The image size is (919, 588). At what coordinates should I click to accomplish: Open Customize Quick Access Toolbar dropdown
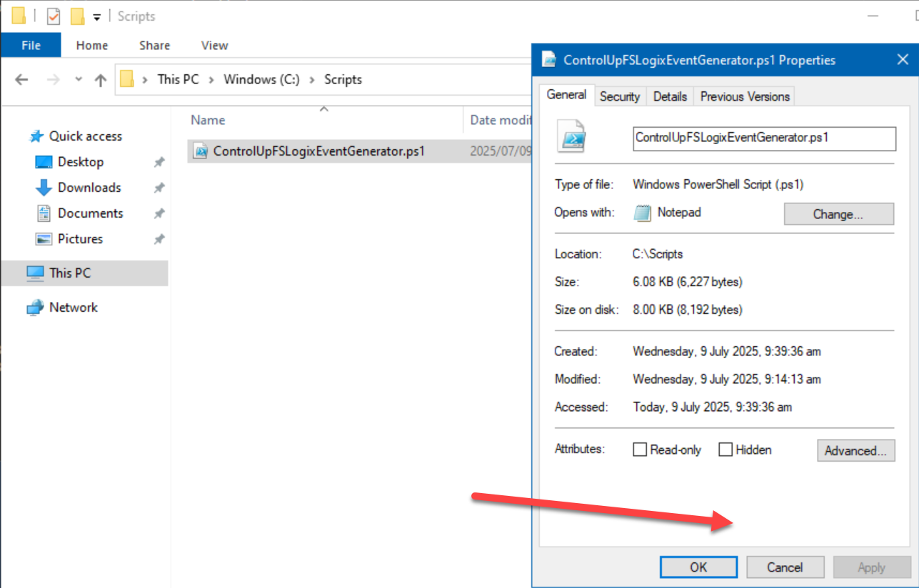pyautogui.click(x=97, y=16)
